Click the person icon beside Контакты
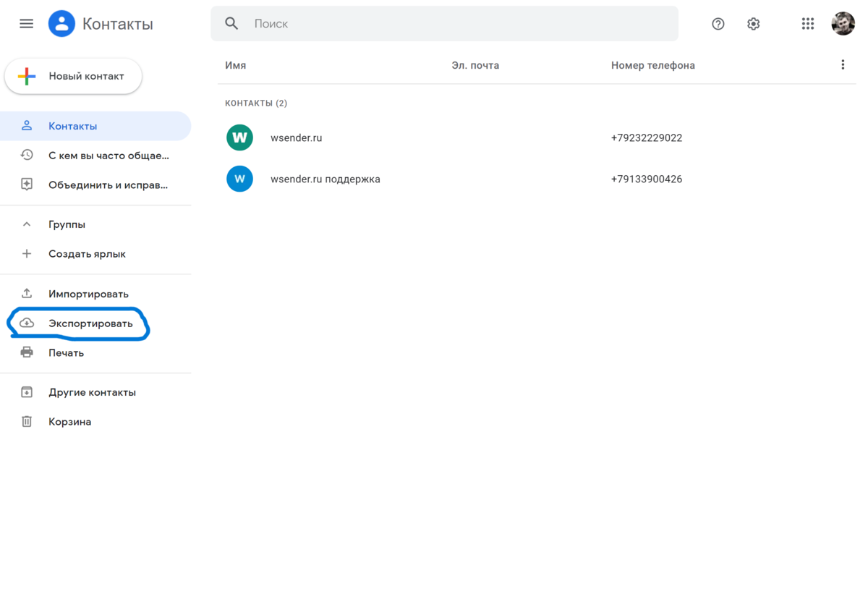The image size is (868, 589). (x=27, y=126)
